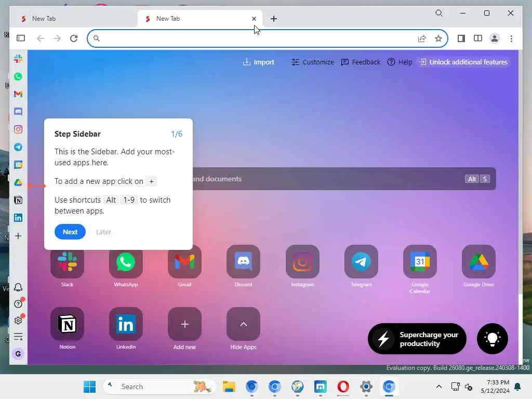The height and width of the screenshot is (399, 532).
Task: Search tabs with magnifier in title bar
Action: [439, 13]
